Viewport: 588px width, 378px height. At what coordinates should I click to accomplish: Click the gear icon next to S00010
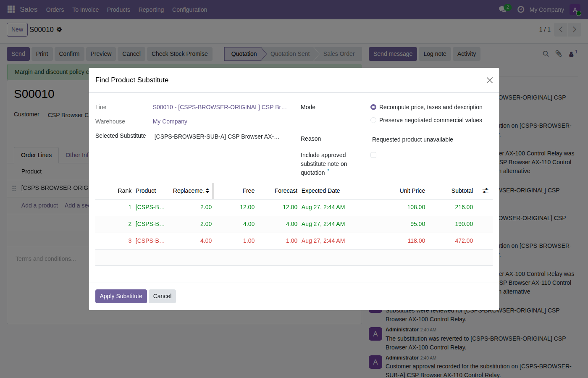pos(59,29)
